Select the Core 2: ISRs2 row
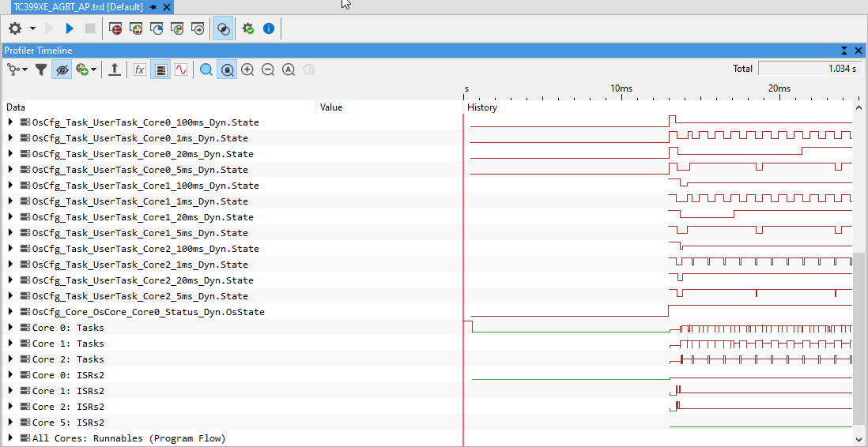Image resolution: width=868 pixels, height=447 pixels. (x=68, y=407)
